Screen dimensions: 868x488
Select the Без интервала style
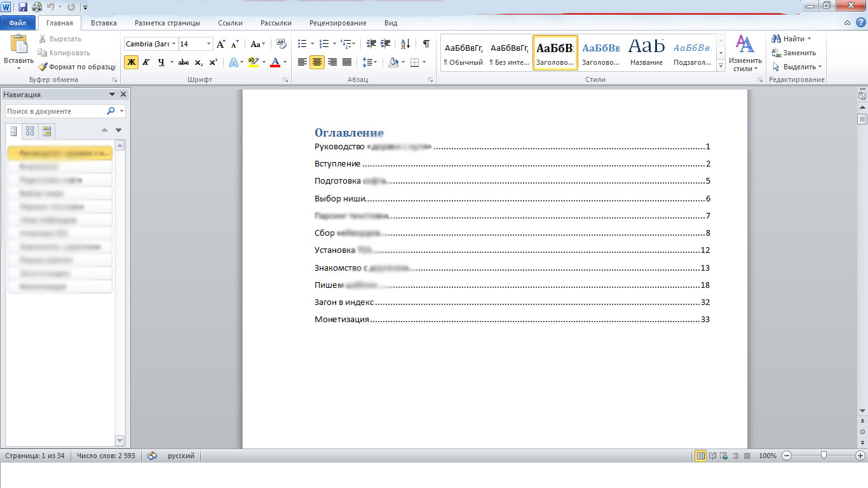[509, 53]
